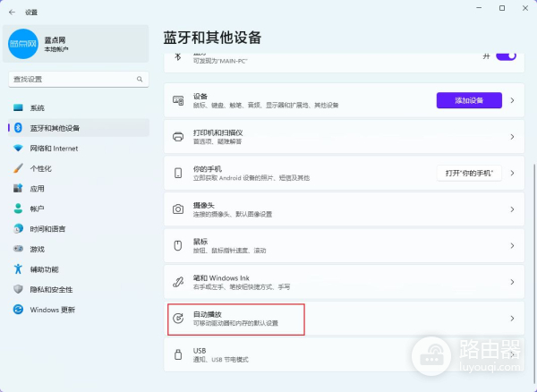537x392 pixels.
Task: Click 打开"你的手机" button
Action: click(x=469, y=174)
